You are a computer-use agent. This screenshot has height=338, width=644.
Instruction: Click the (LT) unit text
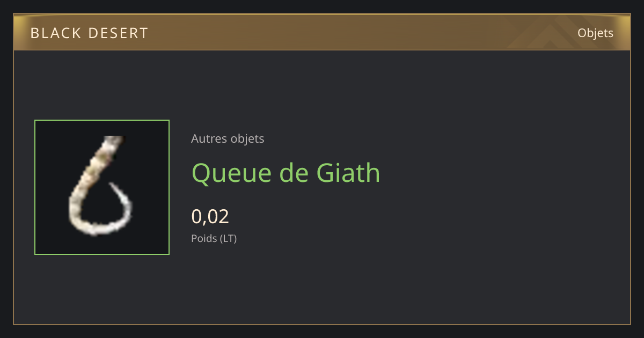(229, 238)
